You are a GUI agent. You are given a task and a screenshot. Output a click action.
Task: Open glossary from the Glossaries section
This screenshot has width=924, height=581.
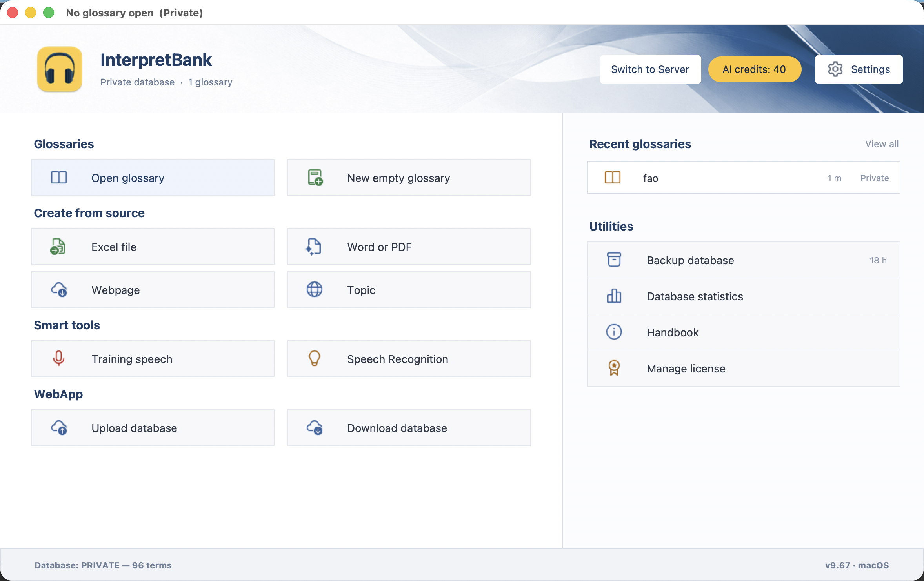pos(153,178)
